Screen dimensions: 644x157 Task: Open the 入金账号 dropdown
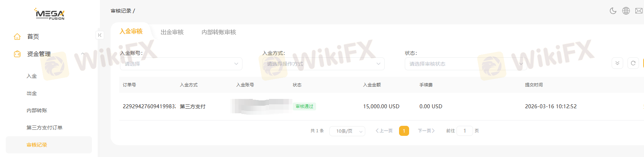181,64
